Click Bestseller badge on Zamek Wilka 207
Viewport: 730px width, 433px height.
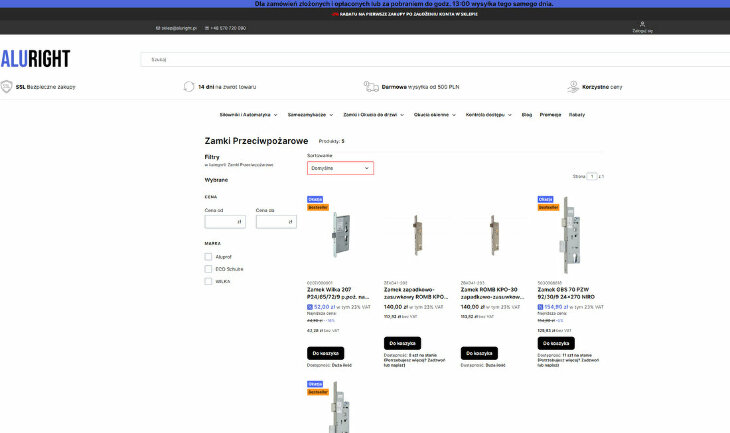318,207
